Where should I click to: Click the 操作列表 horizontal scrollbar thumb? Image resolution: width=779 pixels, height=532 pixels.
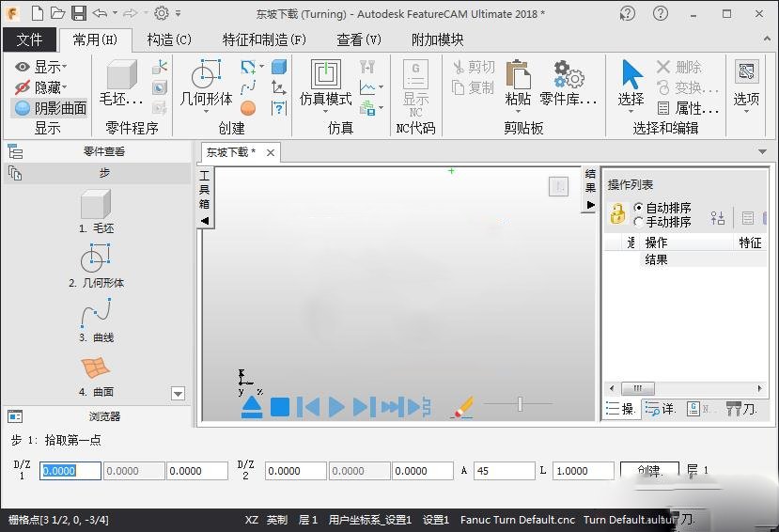[638, 388]
